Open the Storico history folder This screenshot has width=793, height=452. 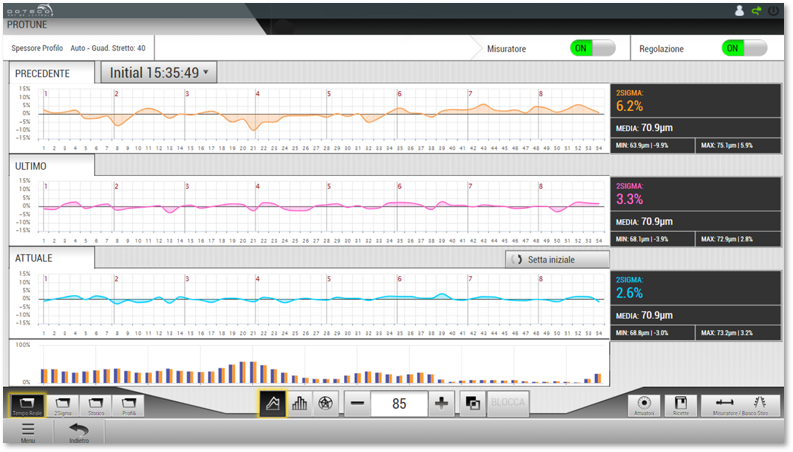95,405
